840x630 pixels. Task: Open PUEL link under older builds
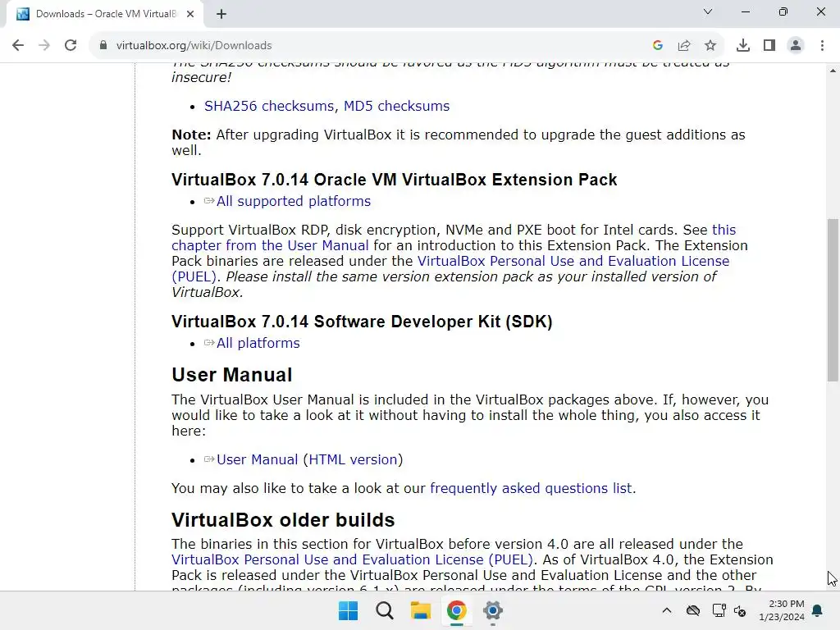353,559
